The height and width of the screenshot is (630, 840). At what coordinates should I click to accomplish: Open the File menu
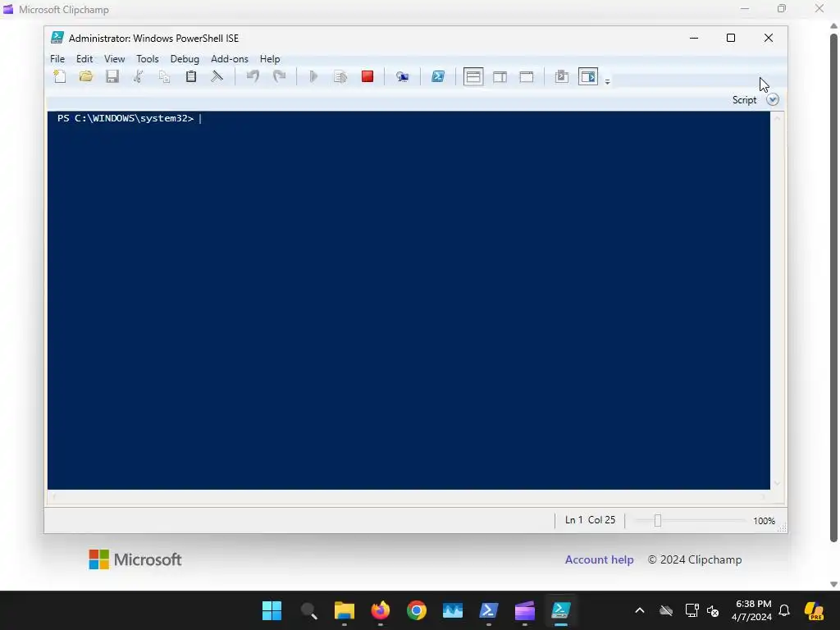point(57,59)
